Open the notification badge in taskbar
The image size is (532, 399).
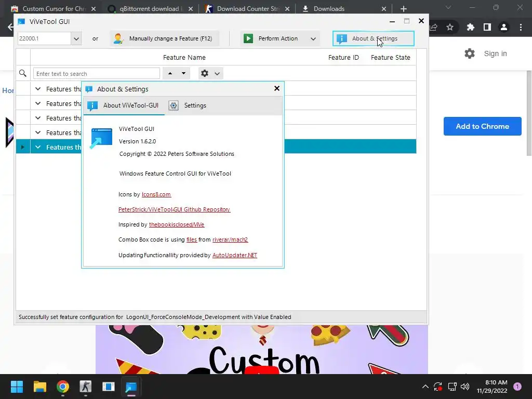click(517, 387)
